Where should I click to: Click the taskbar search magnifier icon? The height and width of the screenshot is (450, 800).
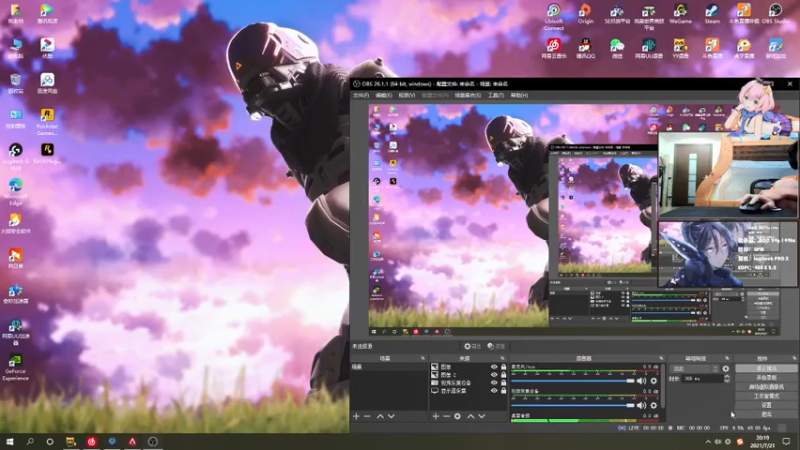click(x=30, y=441)
